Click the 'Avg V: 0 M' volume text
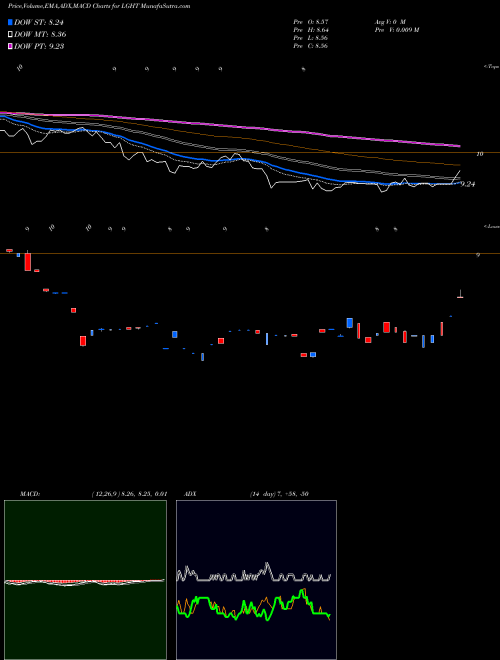The height and width of the screenshot is (660, 500). pos(389,21)
